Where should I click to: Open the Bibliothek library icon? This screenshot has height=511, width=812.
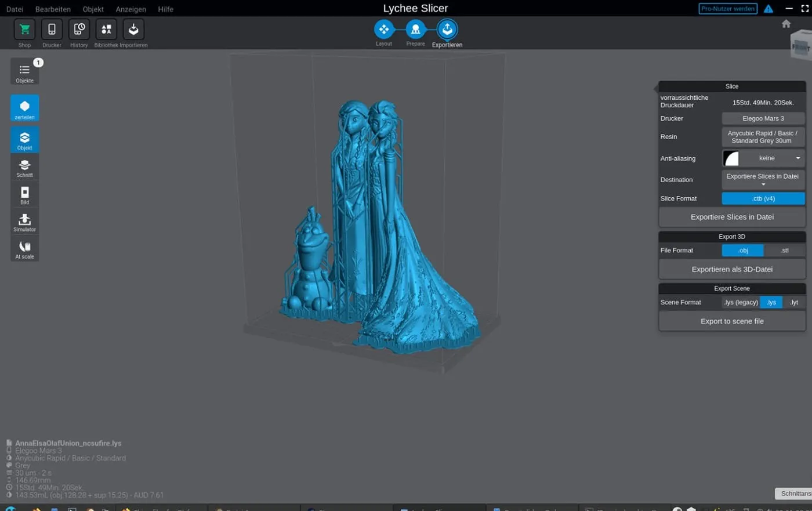click(x=106, y=30)
